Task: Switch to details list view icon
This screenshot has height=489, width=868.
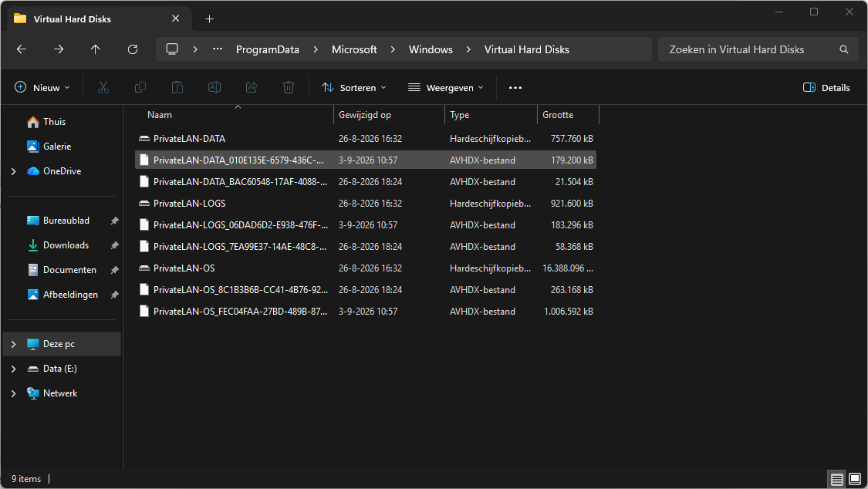Action: click(837, 479)
